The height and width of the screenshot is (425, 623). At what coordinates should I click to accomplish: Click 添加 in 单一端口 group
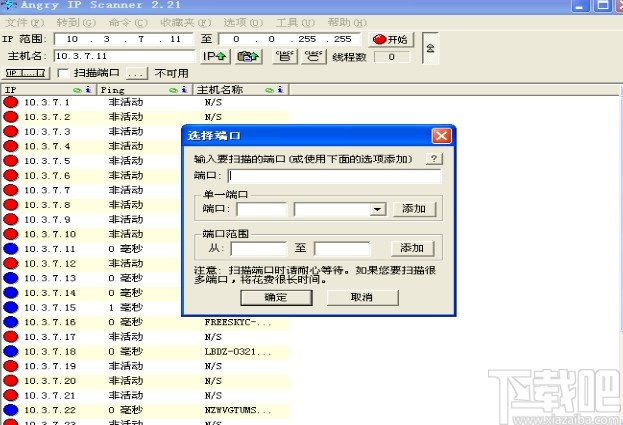point(414,209)
